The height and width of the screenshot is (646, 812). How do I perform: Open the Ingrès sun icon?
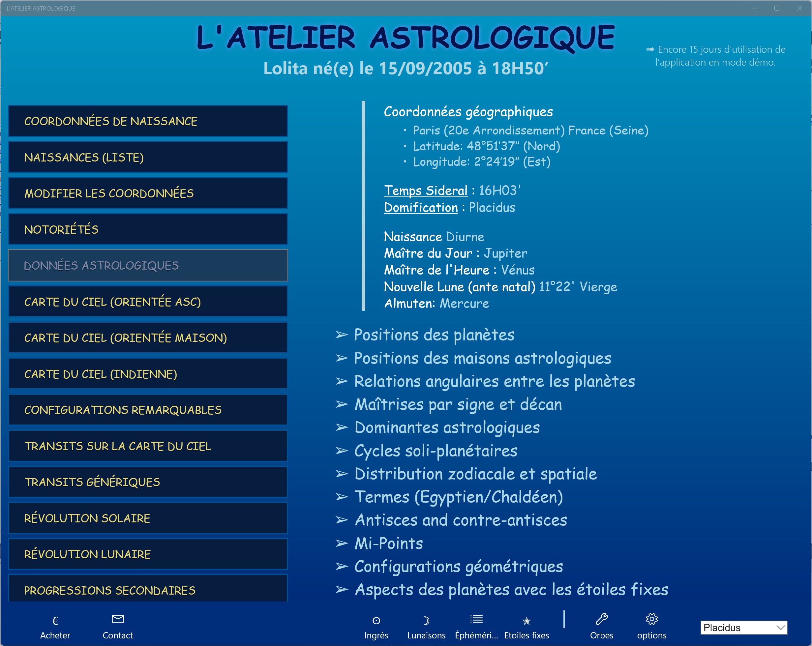(x=376, y=620)
